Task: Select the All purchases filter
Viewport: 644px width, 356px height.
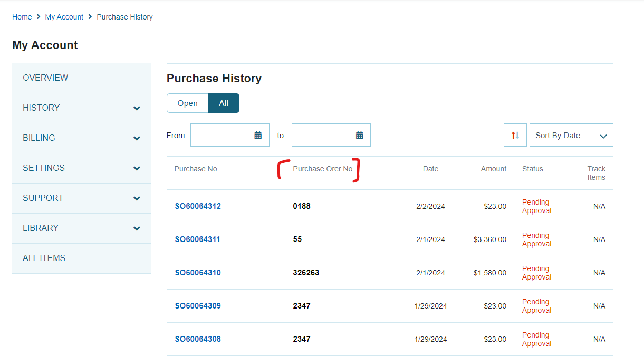Action: (x=224, y=103)
